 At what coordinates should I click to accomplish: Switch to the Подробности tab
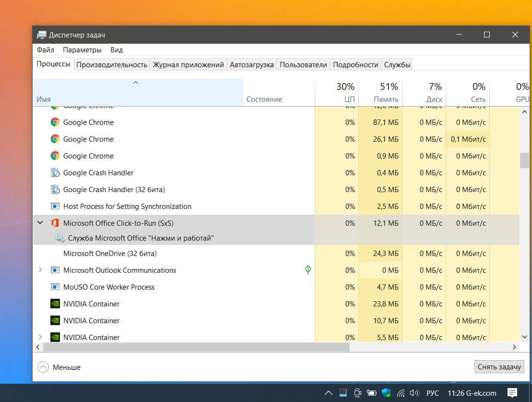point(355,64)
